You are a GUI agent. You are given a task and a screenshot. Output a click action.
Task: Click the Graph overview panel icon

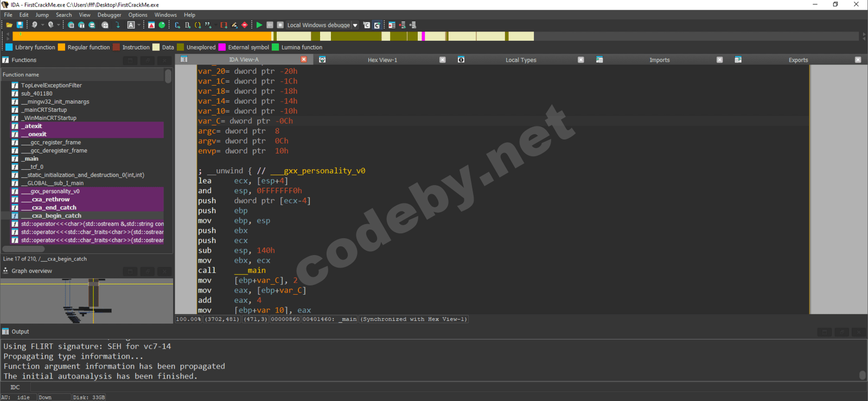click(x=5, y=271)
